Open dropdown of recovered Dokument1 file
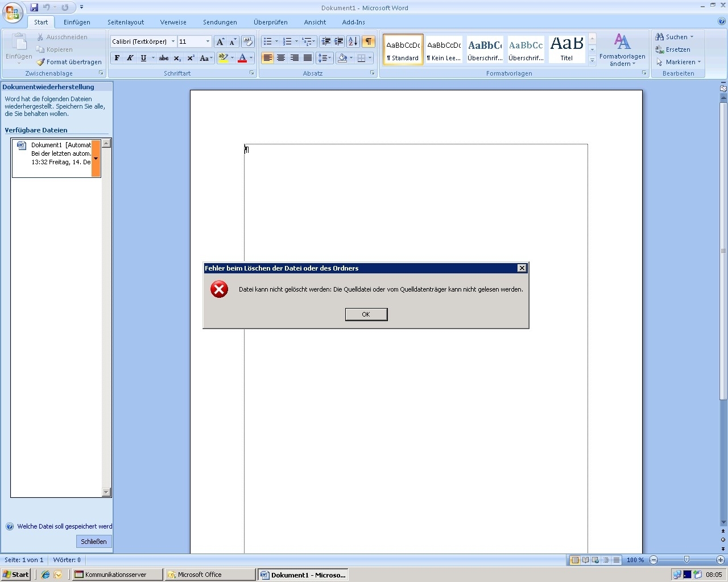Image resolution: width=728 pixels, height=582 pixels. (96, 159)
